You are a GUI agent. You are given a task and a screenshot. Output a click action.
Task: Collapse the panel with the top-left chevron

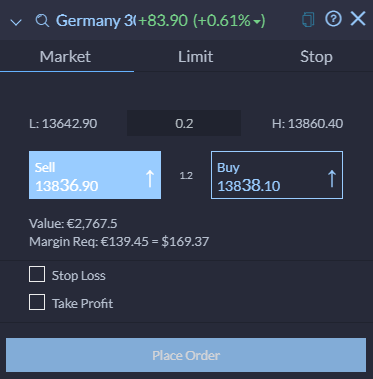(x=16, y=23)
